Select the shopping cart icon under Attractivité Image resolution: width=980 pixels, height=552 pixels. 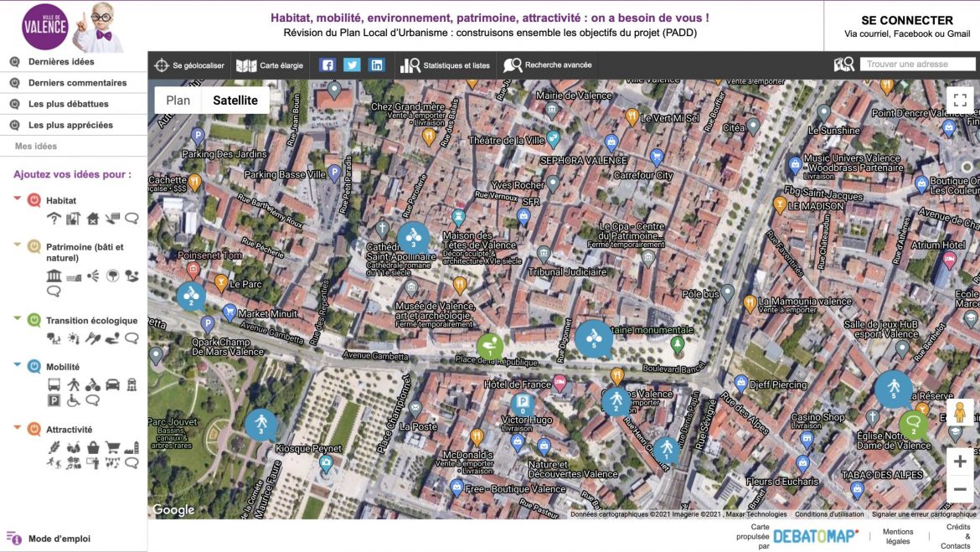point(112,447)
